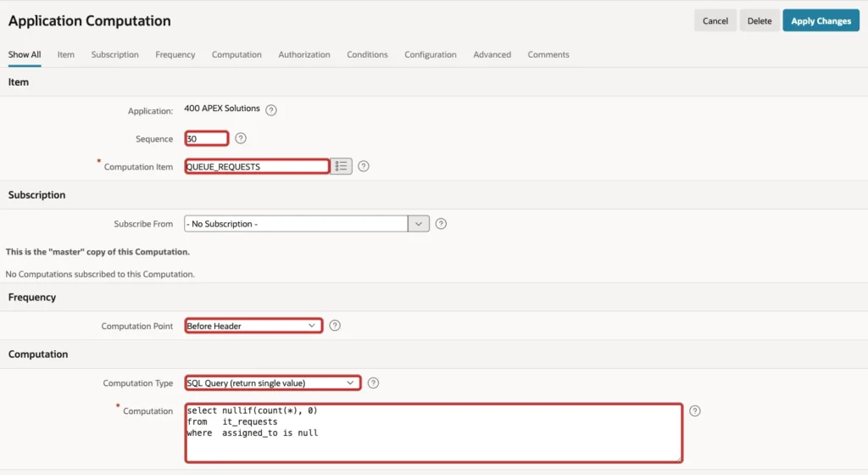Click the No Computations subscribed message
The width and height of the screenshot is (868, 475).
(100, 274)
